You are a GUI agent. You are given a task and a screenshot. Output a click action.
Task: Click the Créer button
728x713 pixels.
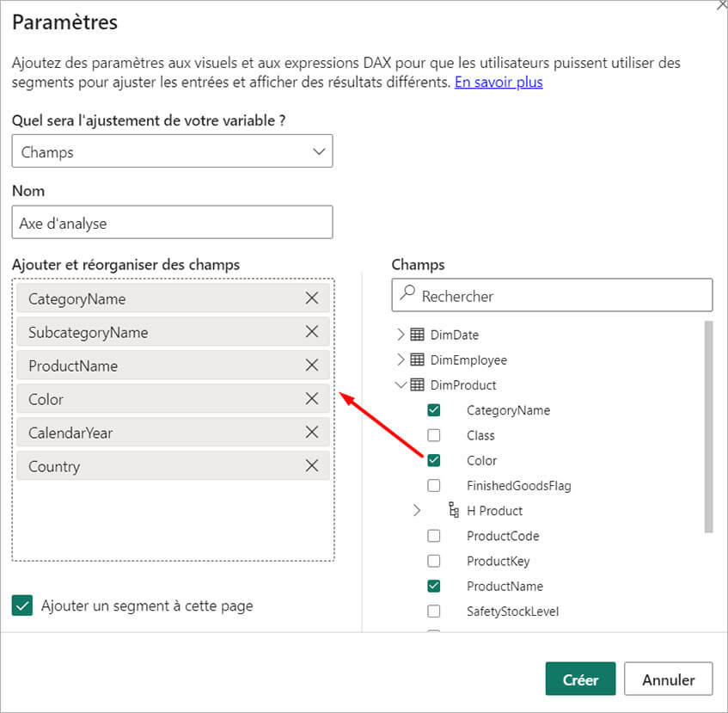(x=580, y=679)
